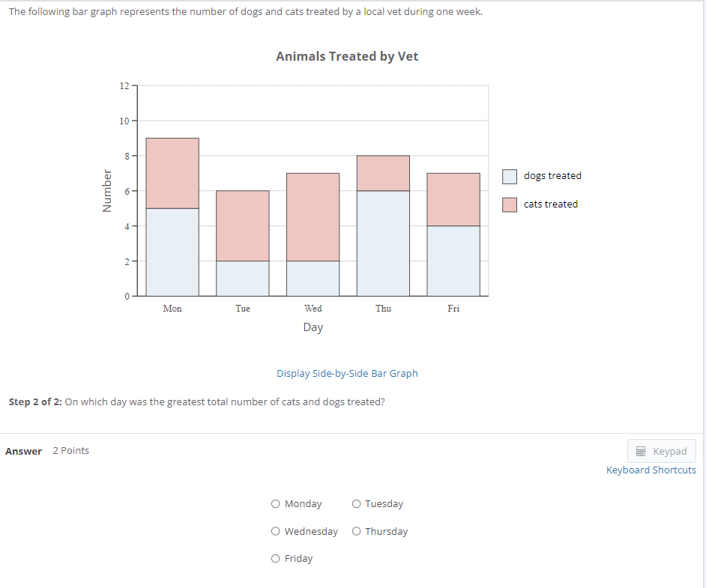Click the Number axis label
This screenshot has width=706, height=588.
pos(106,190)
